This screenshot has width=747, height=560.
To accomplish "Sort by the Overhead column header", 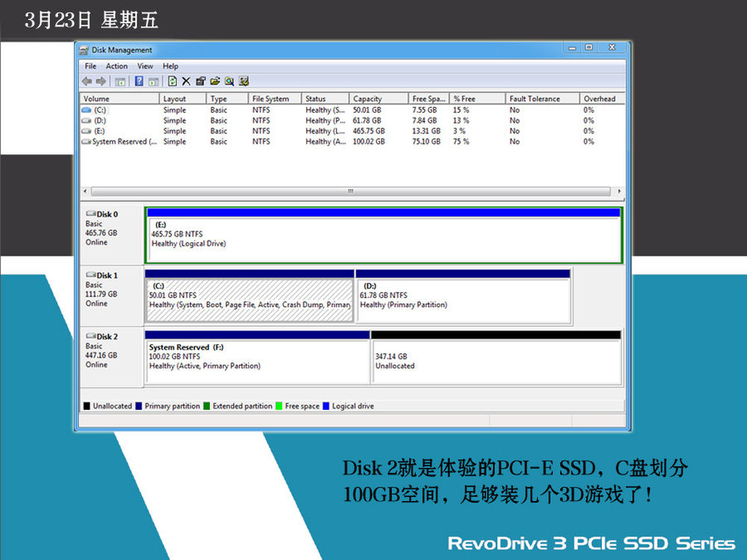I will pyautogui.click(x=602, y=99).
